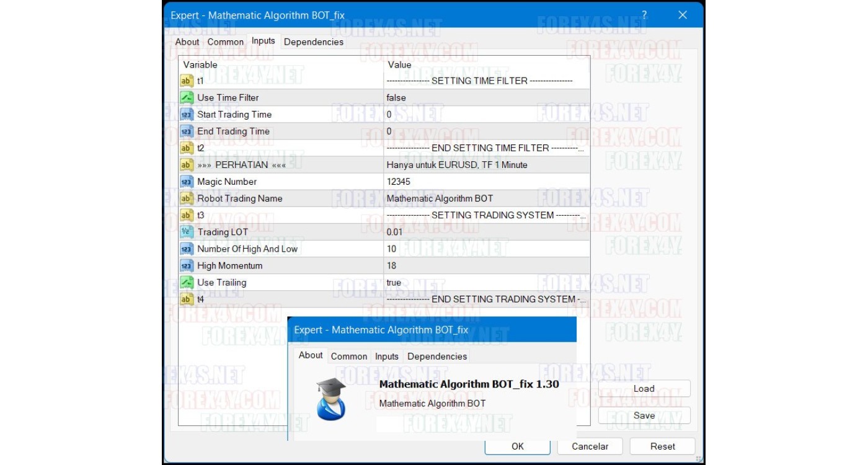Select the 'false' value of Use Time Filter

click(x=396, y=97)
